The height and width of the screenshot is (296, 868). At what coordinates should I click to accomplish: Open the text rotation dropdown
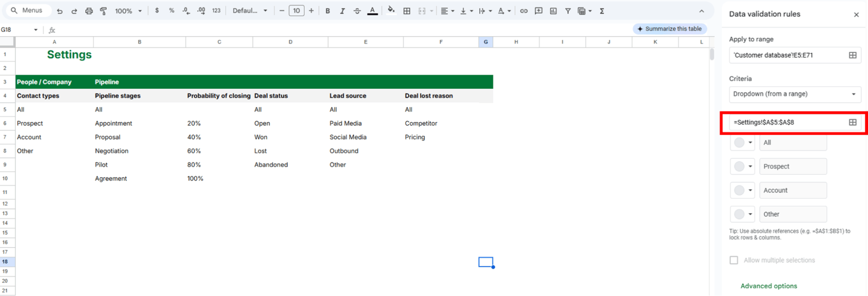coord(504,11)
